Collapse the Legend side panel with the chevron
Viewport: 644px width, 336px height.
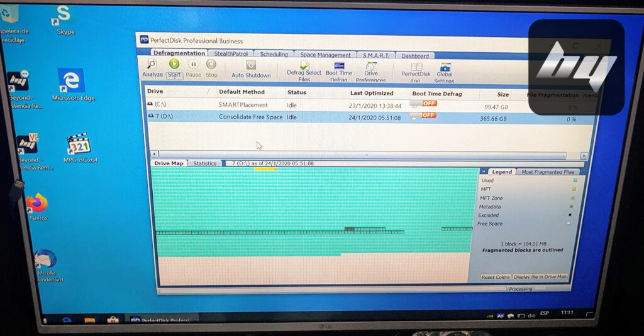(x=484, y=171)
